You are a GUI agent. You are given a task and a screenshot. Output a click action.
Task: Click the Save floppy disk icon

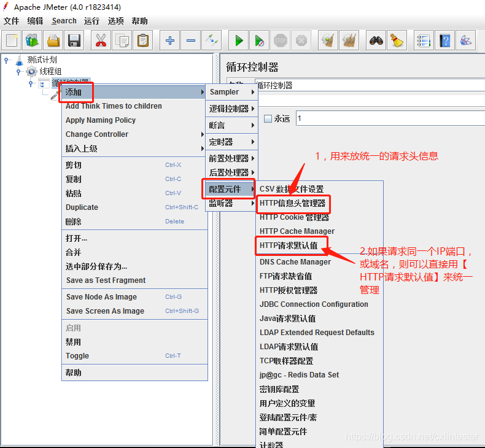[x=74, y=41]
